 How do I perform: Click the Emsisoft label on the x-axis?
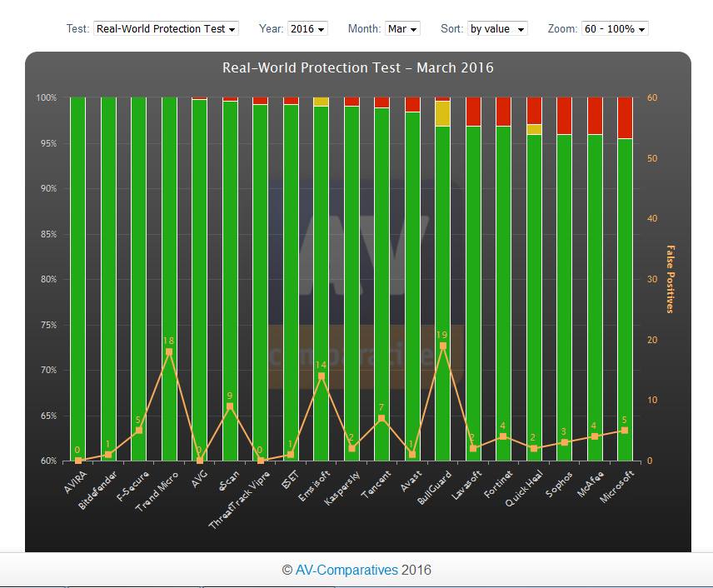[x=314, y=486]
